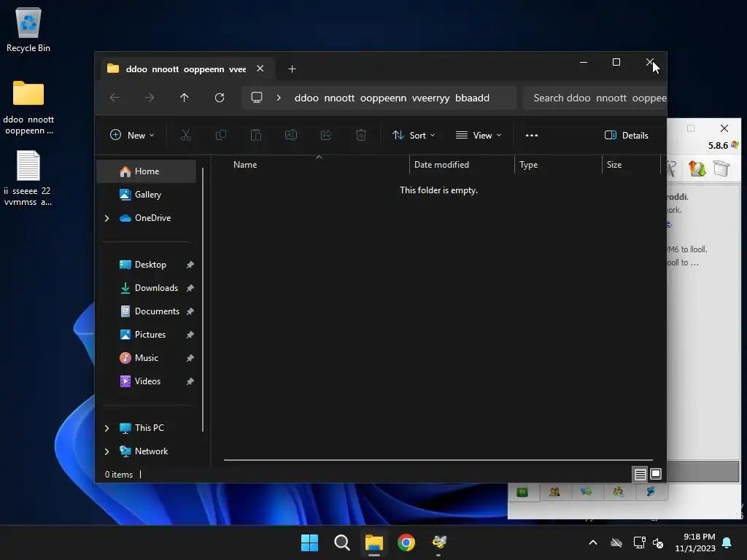Select the ddoo nnoott desktop folder
Viewport: 747px width, 560px height.
[28, 108]
